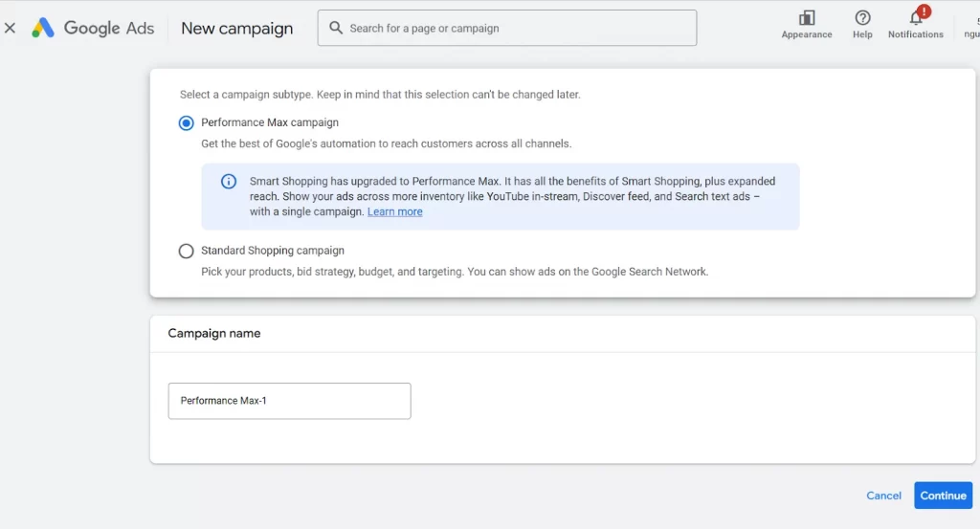Click the Campaign name section heading
Screen dimensions: 980x529
coord(214,334)
